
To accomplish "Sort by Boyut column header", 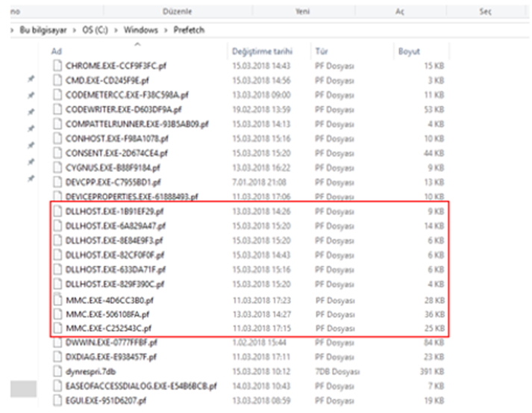I will (x=409, y=52).
